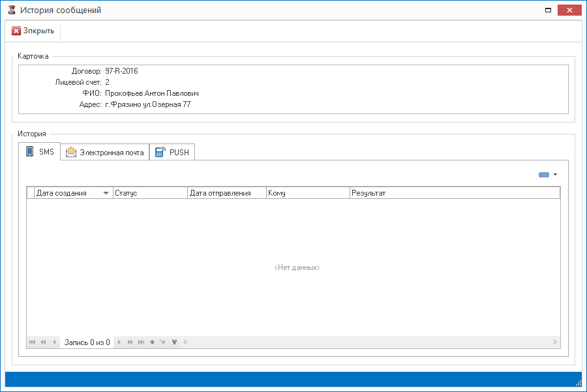Viewport: 587px width, 392px height.
Task: Click the device icon on PUSH tab
Action: tap(160, 152)
